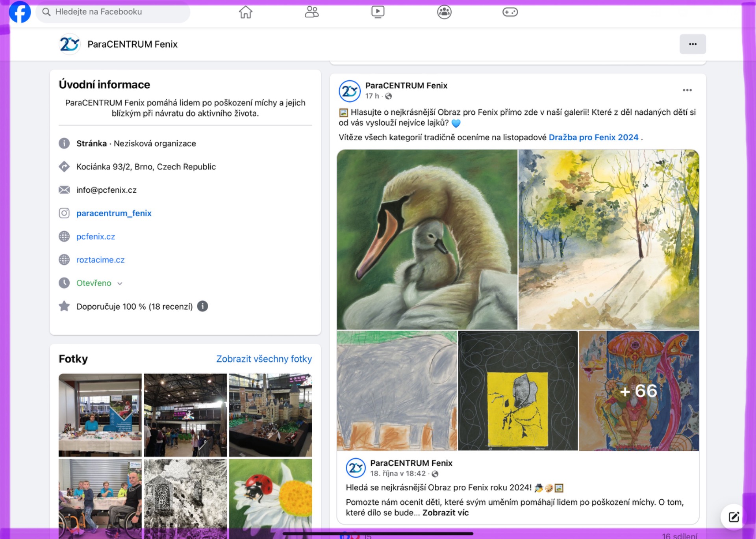Expand post text with Zobrazit víc
The height and width of the screenshot is (539, 756).
click(x=445, y=513)
